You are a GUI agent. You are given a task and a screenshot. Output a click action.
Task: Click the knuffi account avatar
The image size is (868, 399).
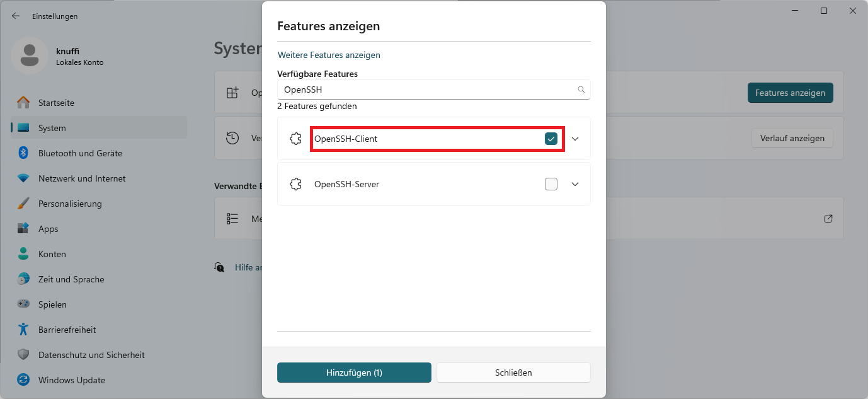(x=29, y=56)
